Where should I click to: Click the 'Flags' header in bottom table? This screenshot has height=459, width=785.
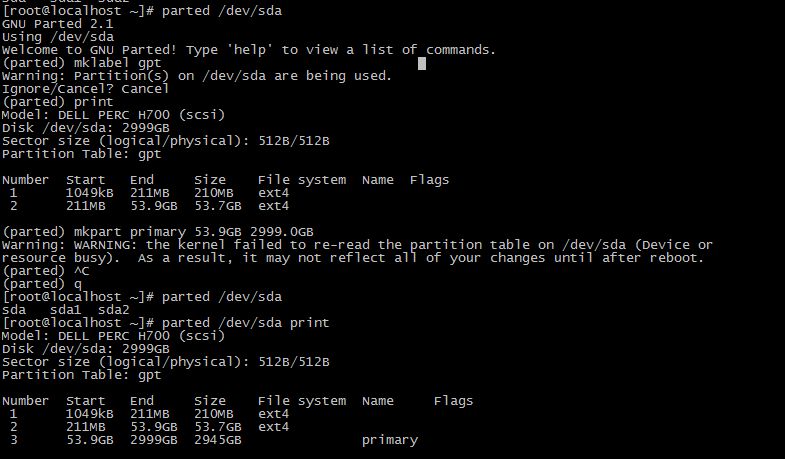click(454, 401)
